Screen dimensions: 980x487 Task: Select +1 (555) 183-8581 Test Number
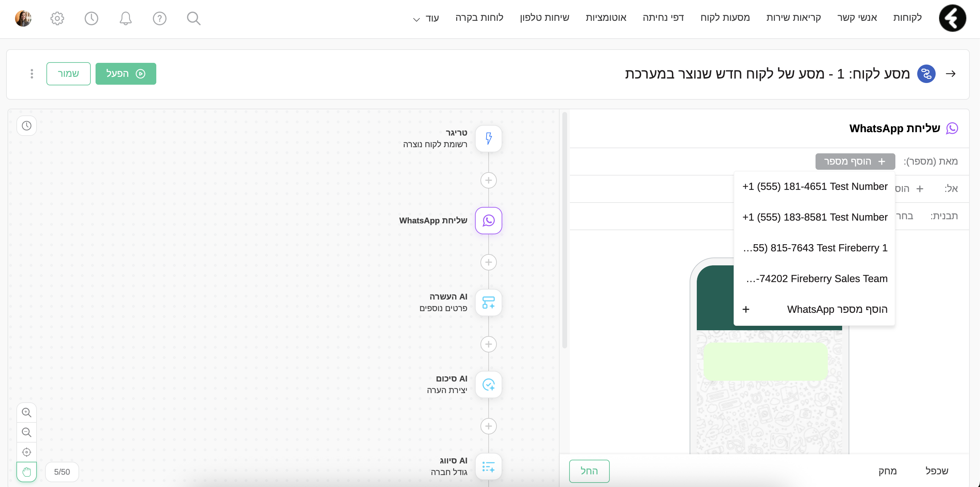[x=815, y=217]
